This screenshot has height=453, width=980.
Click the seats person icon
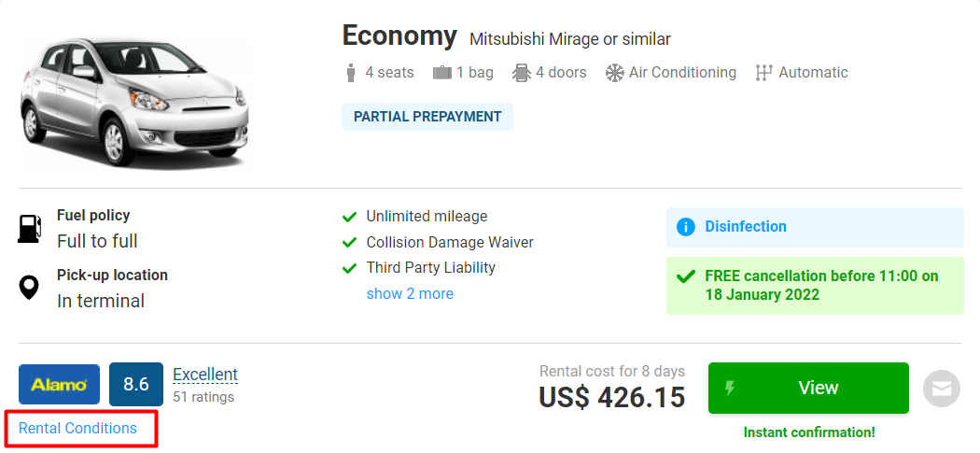coord(351,73)
